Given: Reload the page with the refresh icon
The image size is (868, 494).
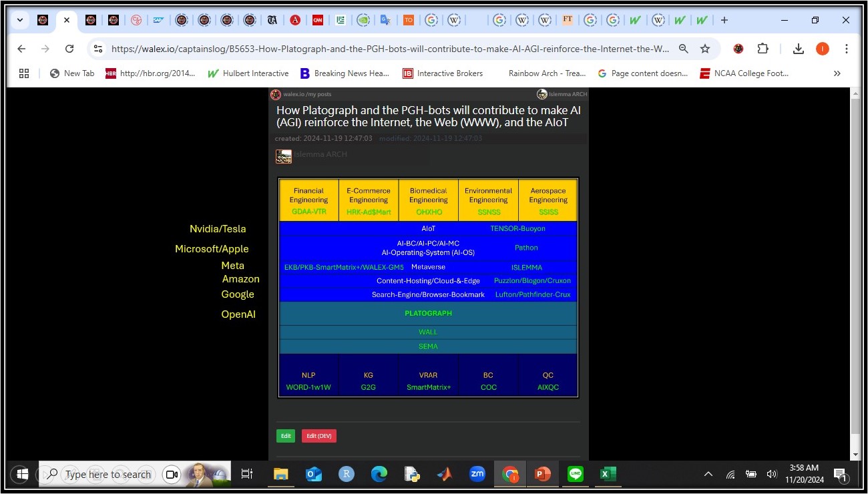Looking at the screenshot, I should [x=69, y=49].
